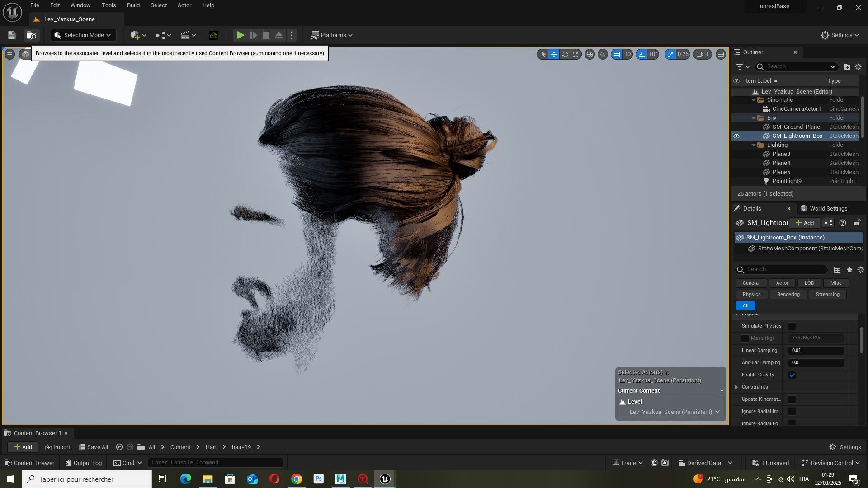The height and width of the screenshot is (488, 868).
Task: Open Revision Control dropdown
Action: (830, 463)
